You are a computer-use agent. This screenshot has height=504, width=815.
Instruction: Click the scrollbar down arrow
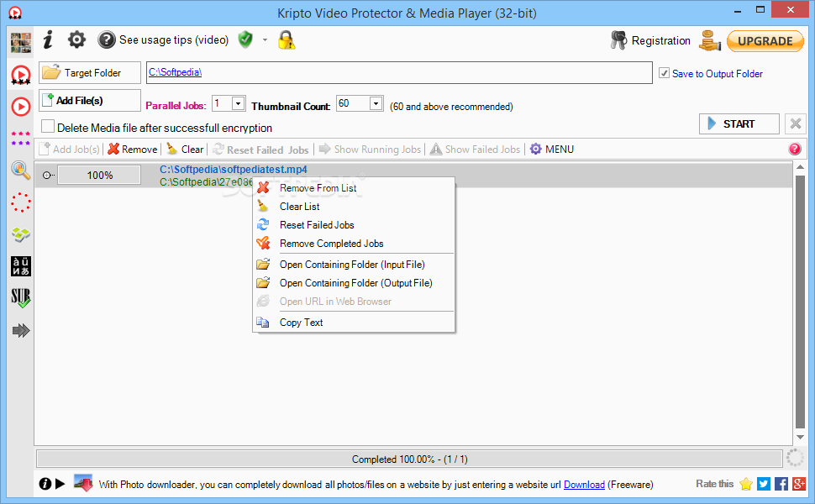pyautogui.click(x=801, y=438)
